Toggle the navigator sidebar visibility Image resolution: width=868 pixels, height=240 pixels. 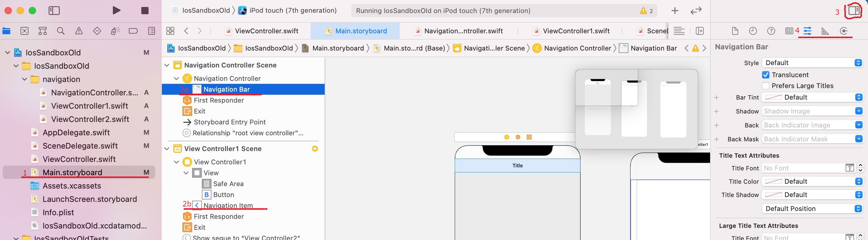click(x=54, y=11)
